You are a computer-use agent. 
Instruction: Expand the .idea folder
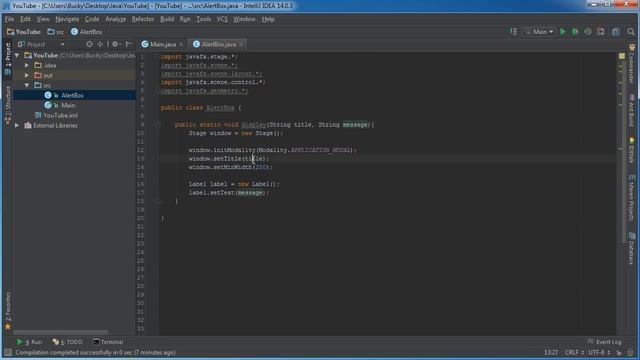[x=27, y=65]
